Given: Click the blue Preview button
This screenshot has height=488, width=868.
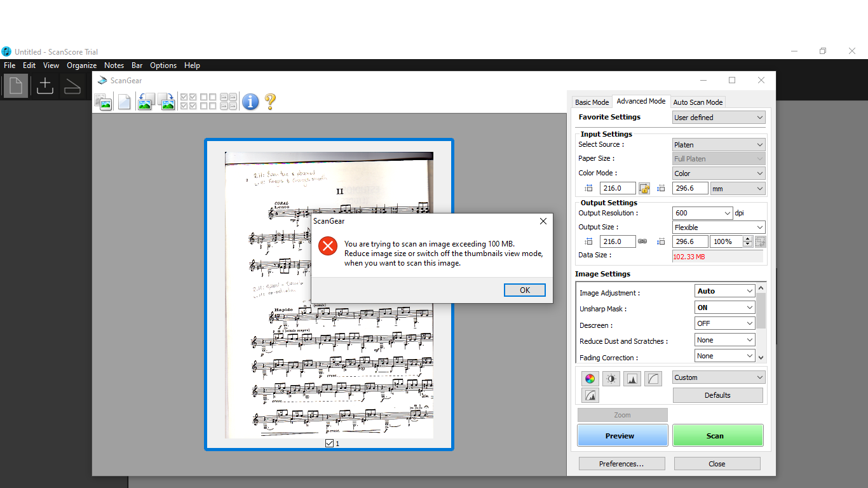Looking at the screenshot, I should click(623, 436).
